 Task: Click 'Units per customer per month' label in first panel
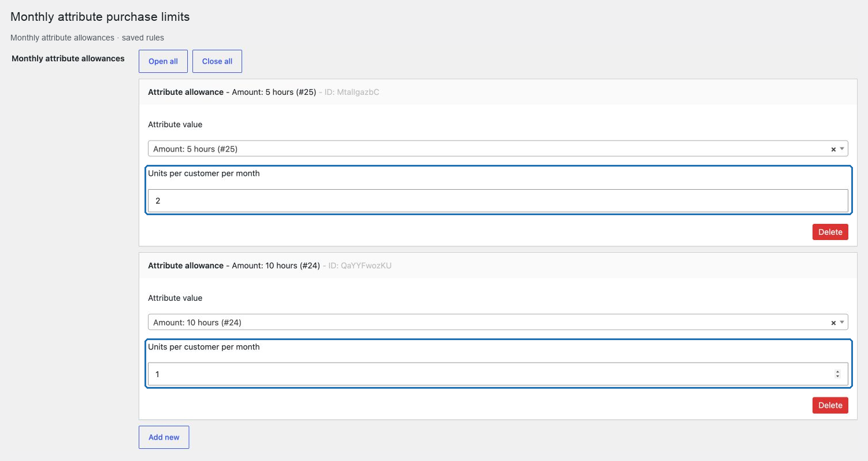click(x=204, y=174)
